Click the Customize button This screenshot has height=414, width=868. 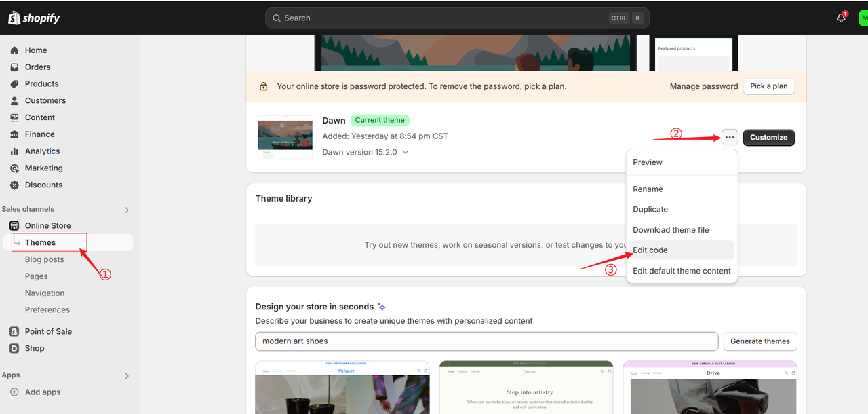pyautogui.click(x=768, y=138)
